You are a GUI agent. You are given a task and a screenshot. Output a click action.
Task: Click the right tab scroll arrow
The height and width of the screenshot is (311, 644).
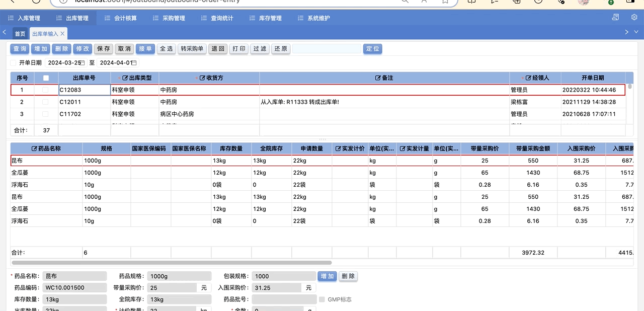(x=627, y=32)
